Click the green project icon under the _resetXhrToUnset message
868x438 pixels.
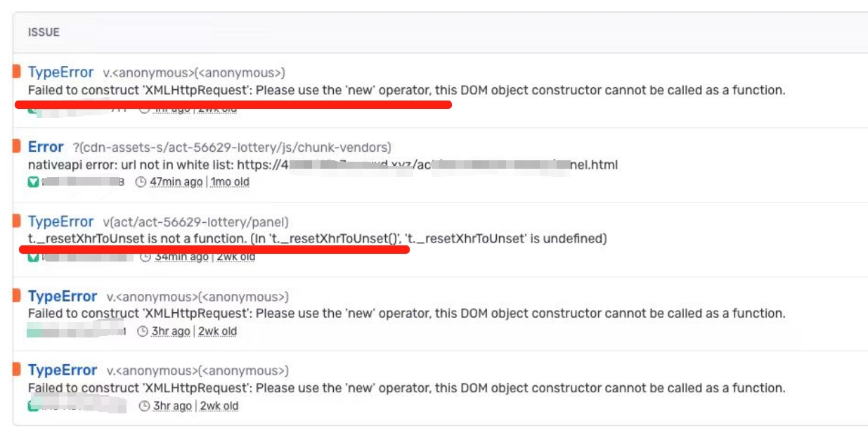click(x=33, y=257)
